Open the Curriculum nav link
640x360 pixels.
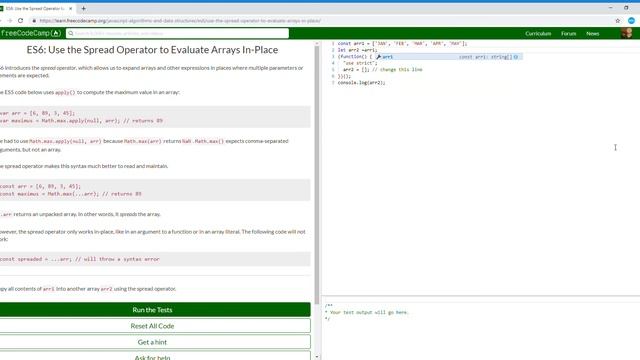click(x=538, y=33)
